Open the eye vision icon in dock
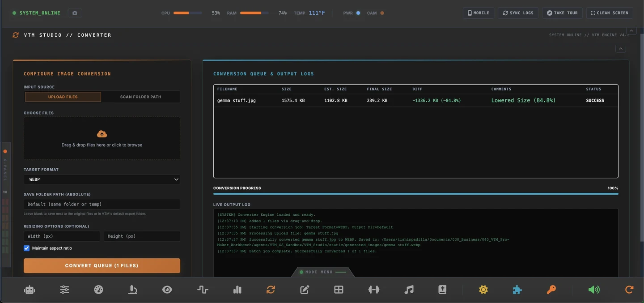 [167, 290]
